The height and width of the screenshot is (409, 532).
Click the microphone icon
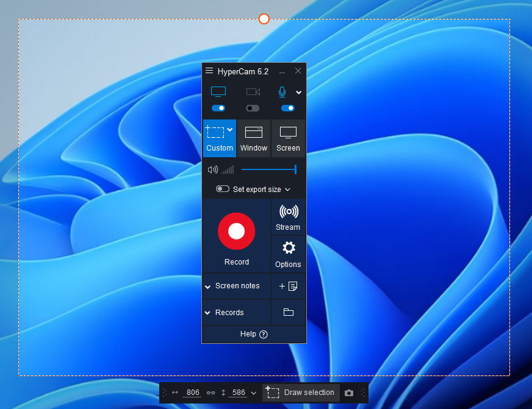(x=282, y=92)
